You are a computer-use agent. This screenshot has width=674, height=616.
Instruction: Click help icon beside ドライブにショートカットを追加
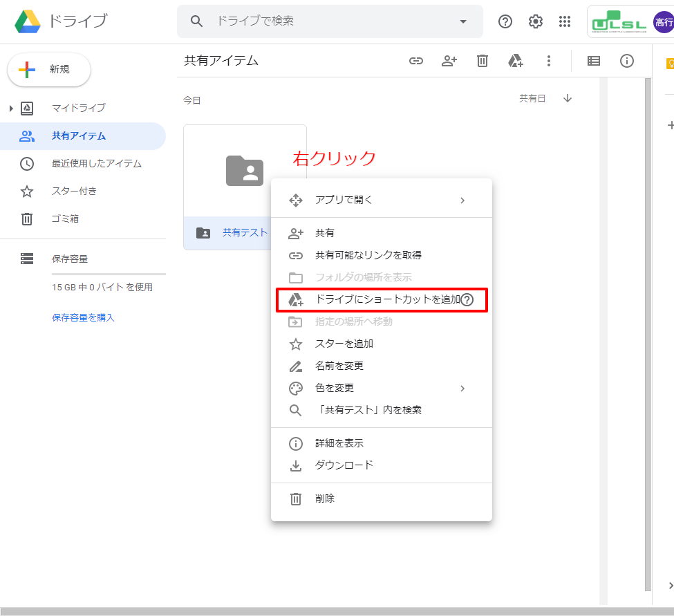[467, 299]
